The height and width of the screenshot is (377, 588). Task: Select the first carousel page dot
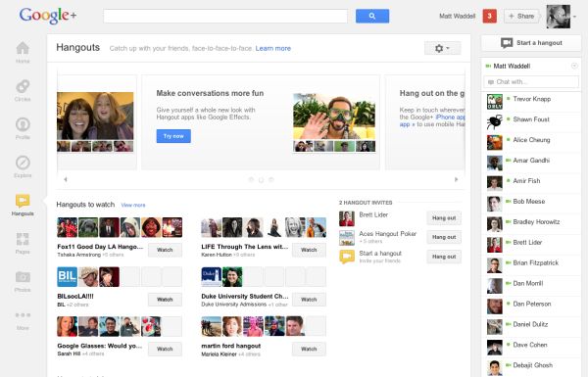(x=251, y=179)
